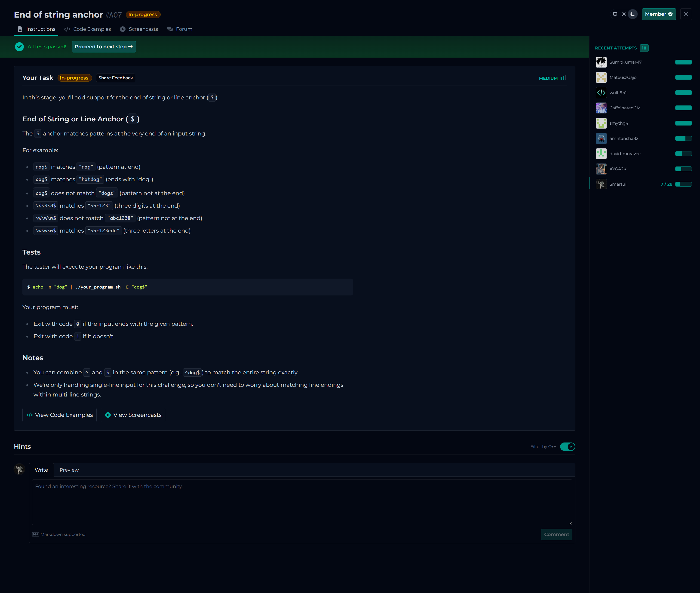Click the Share Feedback button
This screenshot has height=593, width=700.
point(116,78)
